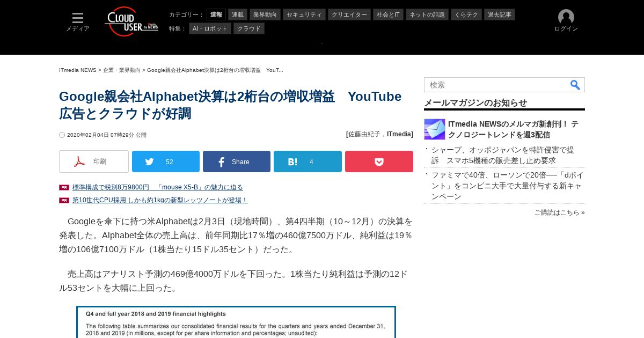Select the ネットの話題 category tab

click(427, 14)
